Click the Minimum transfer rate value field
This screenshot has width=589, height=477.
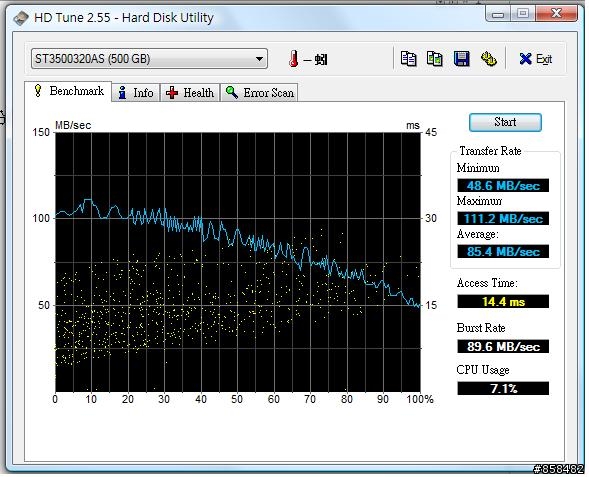(503, 186)
